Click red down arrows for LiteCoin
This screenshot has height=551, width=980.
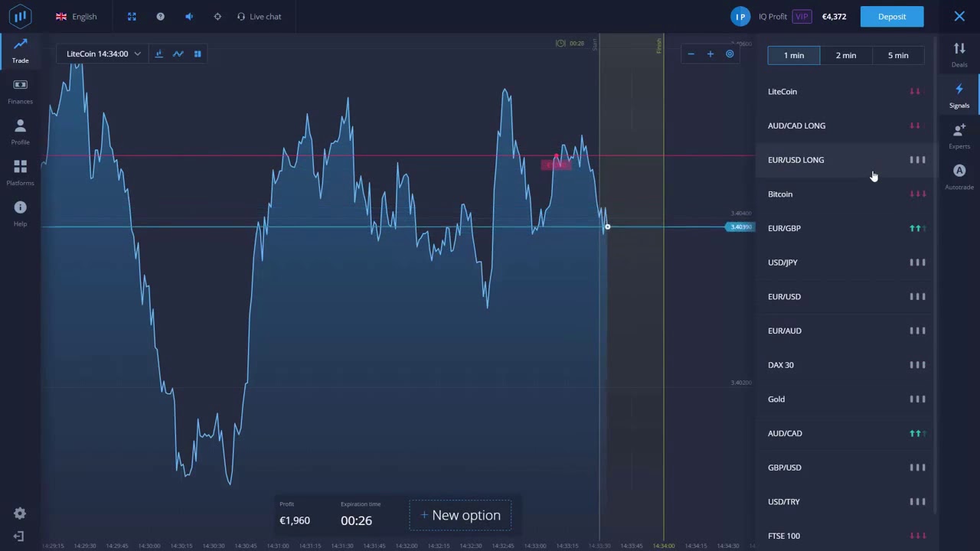pos(914,92)
